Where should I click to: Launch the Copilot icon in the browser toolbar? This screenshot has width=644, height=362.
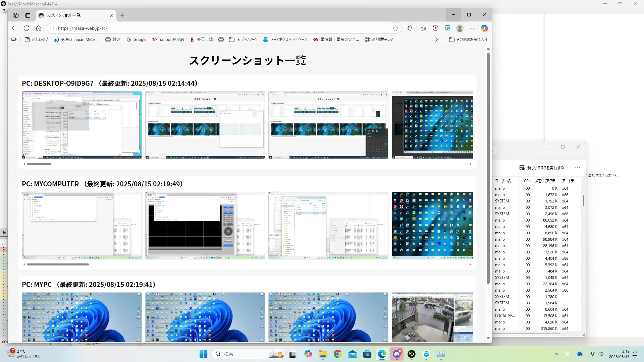(x=484, y=28)
